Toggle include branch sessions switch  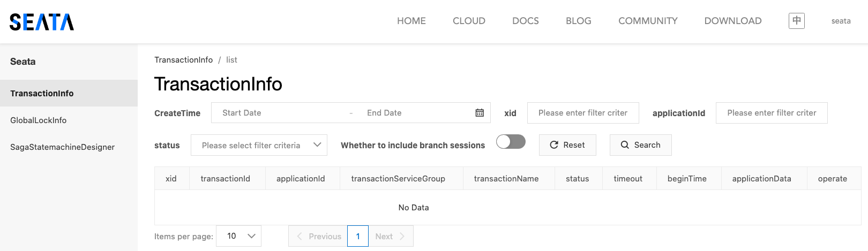tap(511, 142)
